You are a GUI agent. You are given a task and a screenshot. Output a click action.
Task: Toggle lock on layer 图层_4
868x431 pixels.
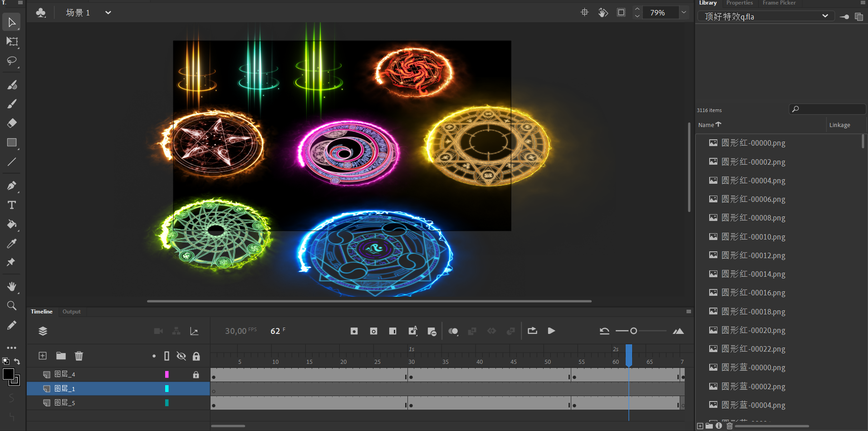(196, 375)
